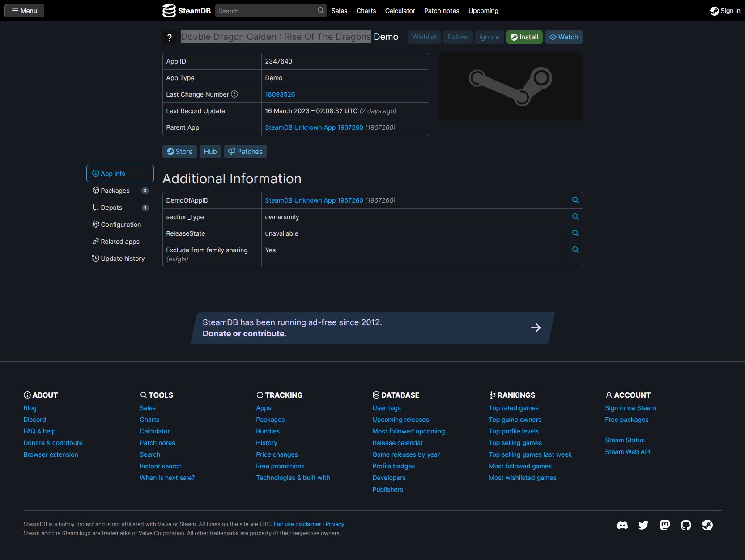Click the Follow button
745x560 pixels.
click(x=458, y=37)
